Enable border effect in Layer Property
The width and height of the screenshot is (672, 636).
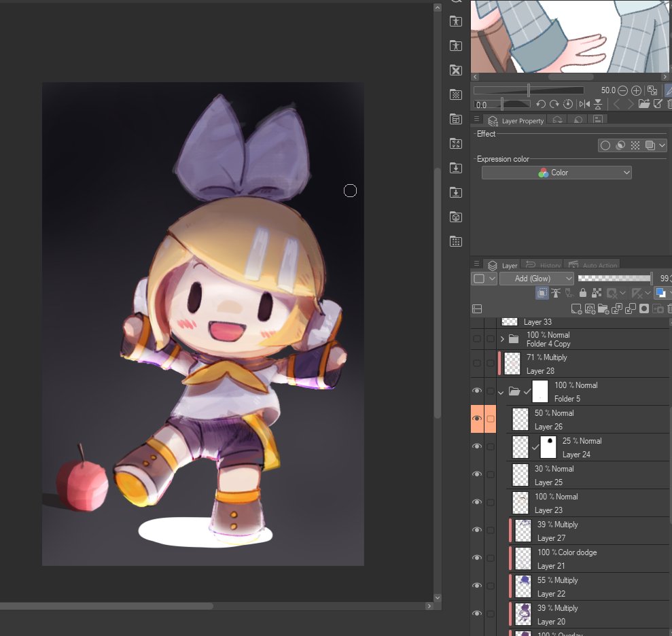pos(605,145)
